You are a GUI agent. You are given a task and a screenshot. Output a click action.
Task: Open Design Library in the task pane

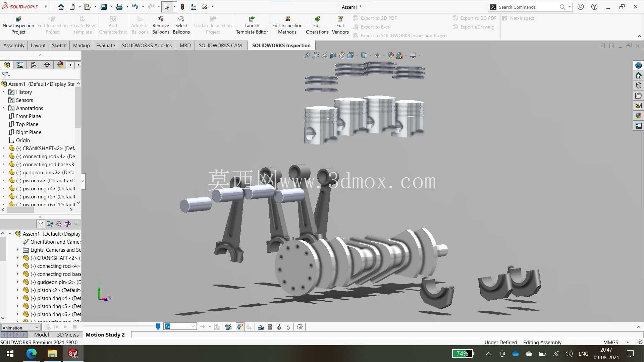pyautogui.click(x=638, y=85)
